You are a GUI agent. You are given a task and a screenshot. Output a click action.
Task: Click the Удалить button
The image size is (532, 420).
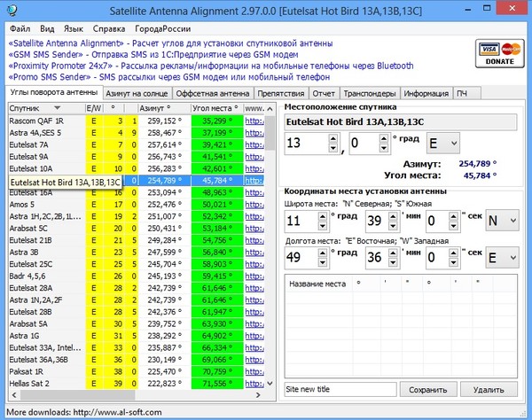489,390
